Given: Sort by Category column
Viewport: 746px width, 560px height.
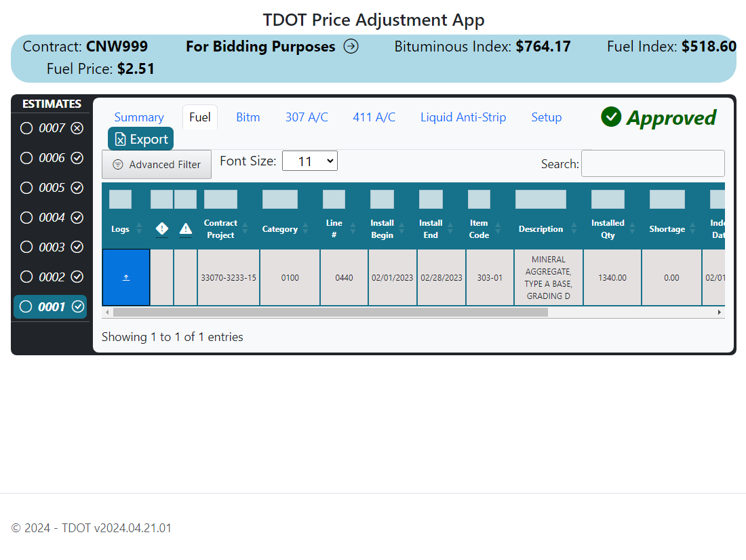Looking at the screenshot, I should tap(305, 229).
